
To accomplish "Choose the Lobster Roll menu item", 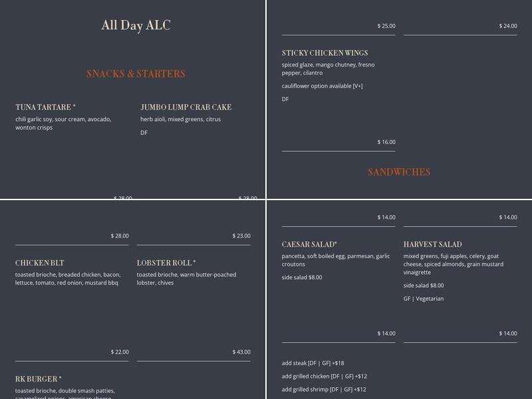I will (x=166, y=263).
